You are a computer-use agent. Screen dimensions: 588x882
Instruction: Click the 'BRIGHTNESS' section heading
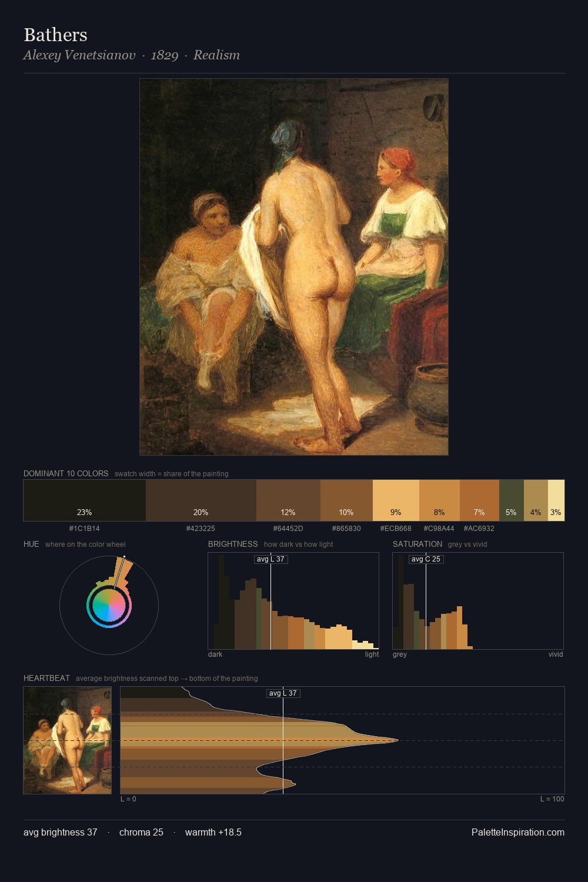click(x=233, y=544)
